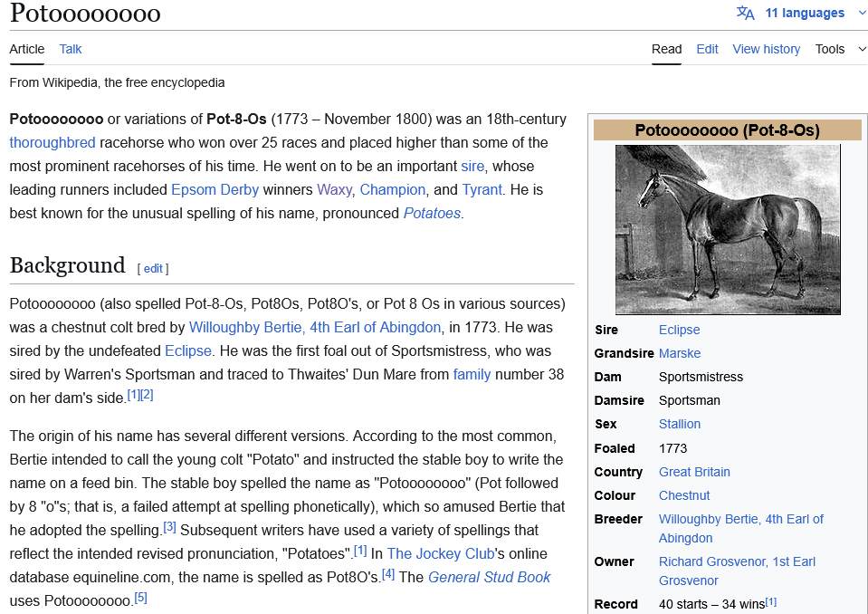Open the Stallion link in infobox
This screenshot has width=868, height=614.
(679, 424)
